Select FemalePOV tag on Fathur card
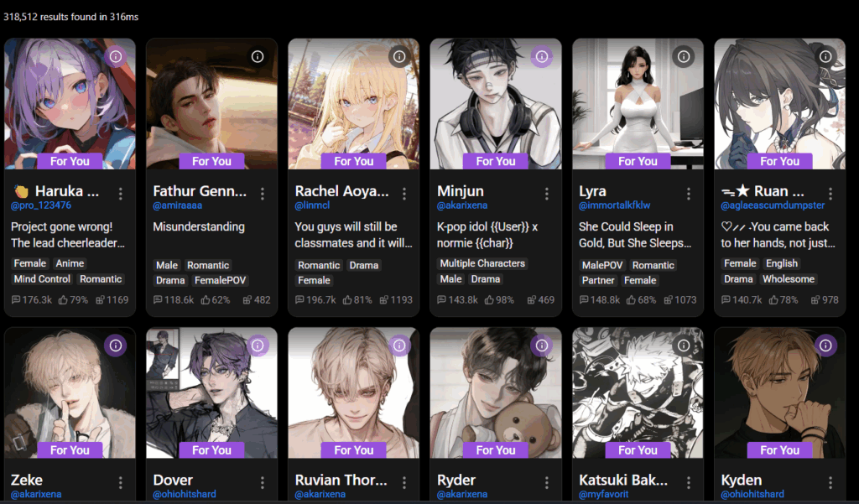Image resolution: width=859 pixels, height=504 pixels. coord(221,280)
